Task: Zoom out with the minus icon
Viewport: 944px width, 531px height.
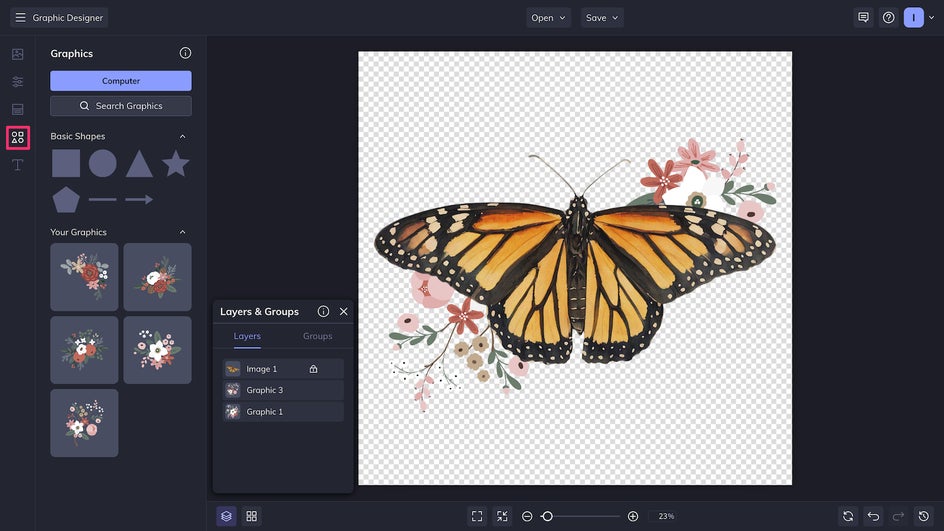Action: click(527, 516)
